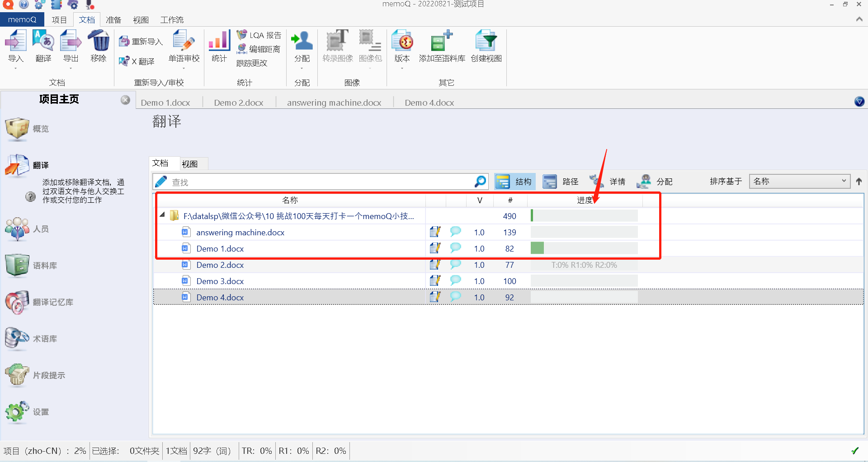Switch to Demo 4.docx document tab
The image size is (868, 462).
429,103
